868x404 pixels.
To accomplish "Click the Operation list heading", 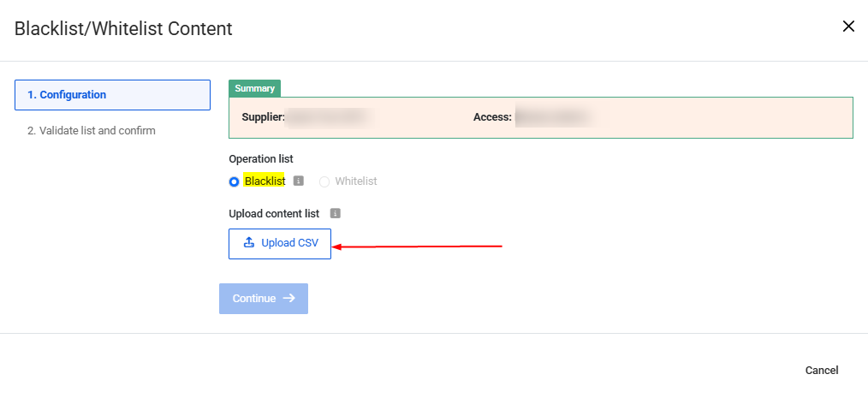I will (261, 159).
